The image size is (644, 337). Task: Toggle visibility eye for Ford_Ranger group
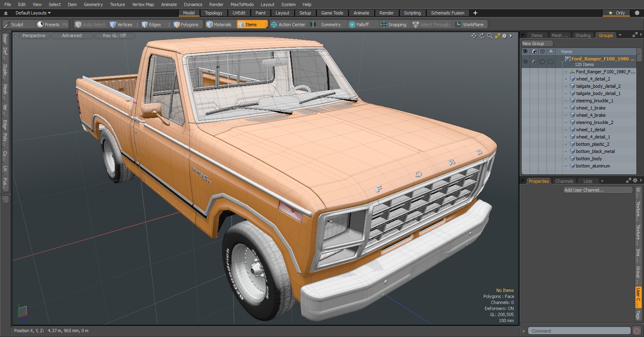click(x=525, y=62)
